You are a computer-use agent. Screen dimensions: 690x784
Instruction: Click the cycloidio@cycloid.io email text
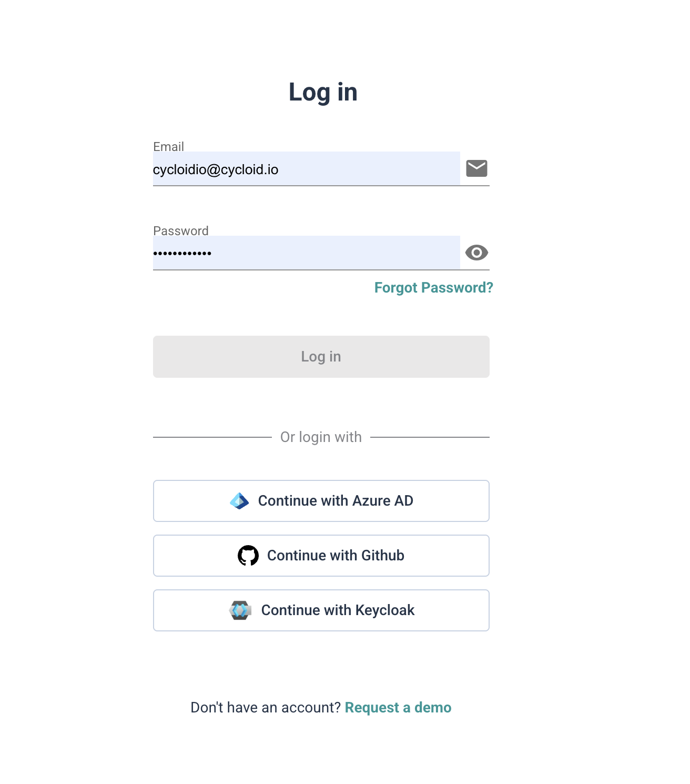pos(216,169)
